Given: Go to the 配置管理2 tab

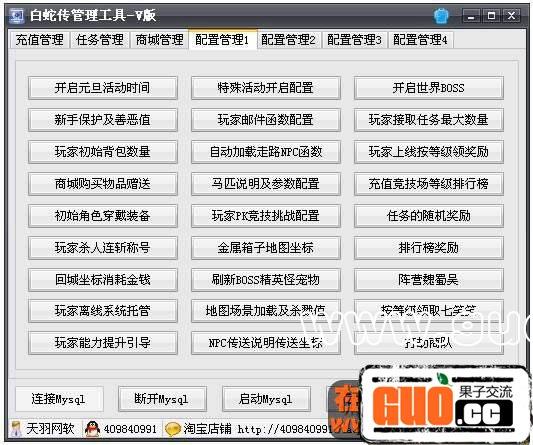Looking at the screenshot, I should coord(288,40).
